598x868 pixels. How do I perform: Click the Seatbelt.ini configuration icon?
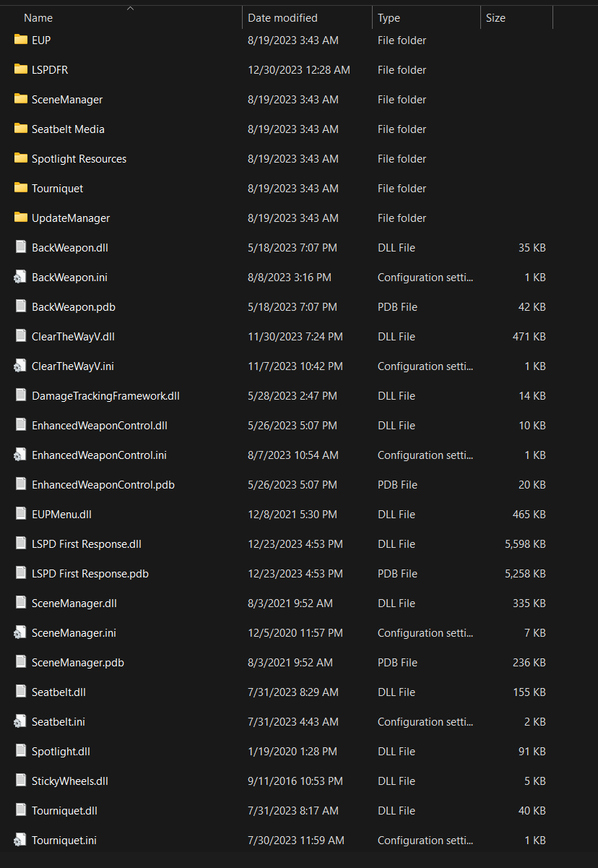pos(20,721)
